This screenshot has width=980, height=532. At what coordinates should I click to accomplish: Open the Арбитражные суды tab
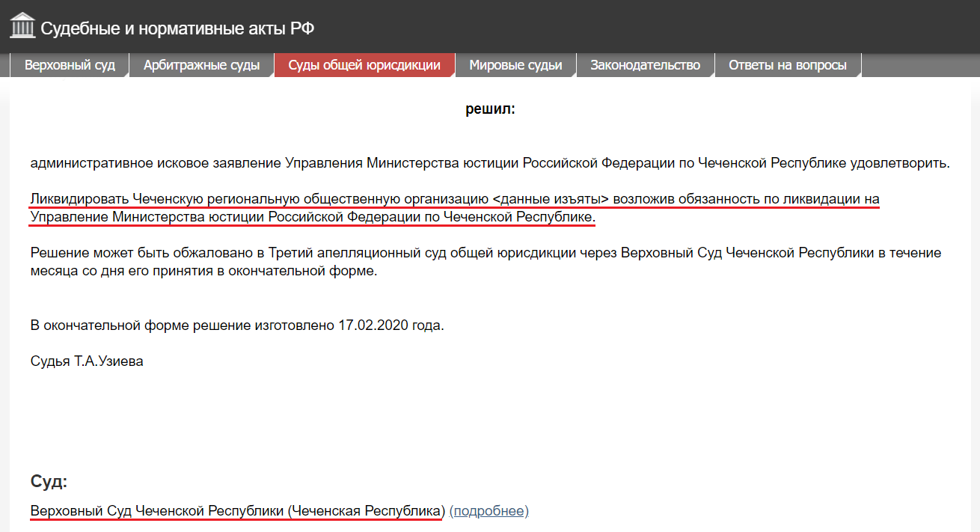coord(201,65)
